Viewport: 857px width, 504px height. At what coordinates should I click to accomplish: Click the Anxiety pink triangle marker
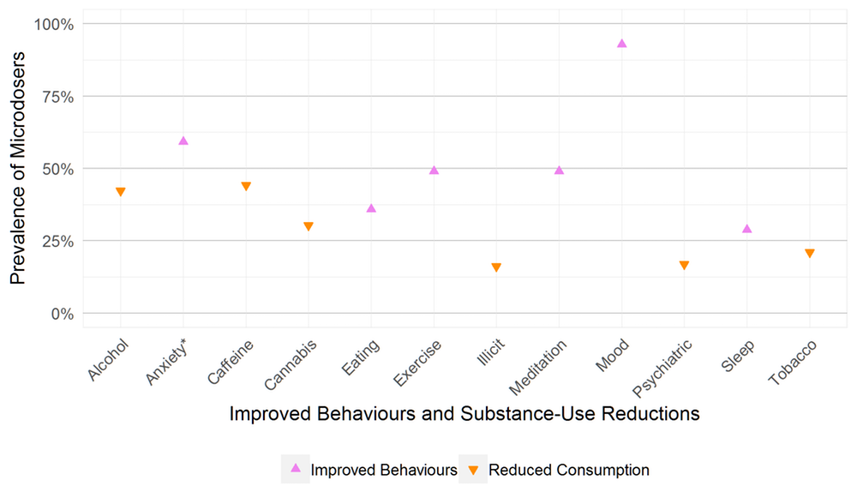pos(183,141)
